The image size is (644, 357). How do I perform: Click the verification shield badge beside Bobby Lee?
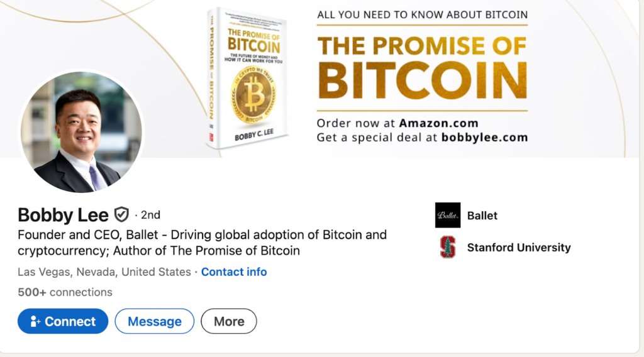(x=121, y=214)
